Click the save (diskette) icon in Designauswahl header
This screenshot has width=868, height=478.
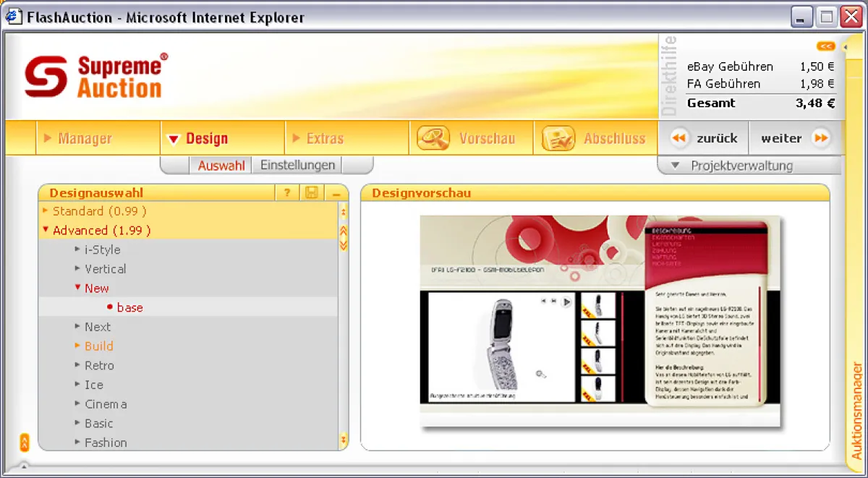pyautogui.click(x=311, y=193)
